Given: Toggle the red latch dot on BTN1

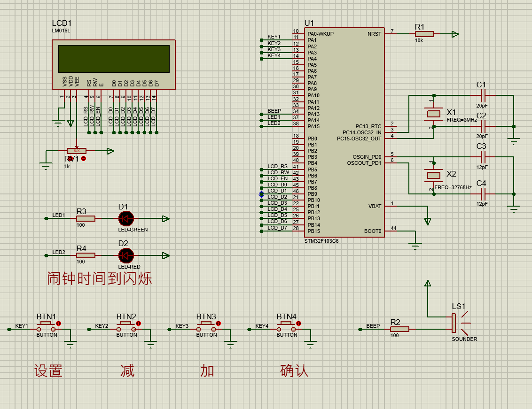Looking at the screenshot, I should (x=59, y=324).
